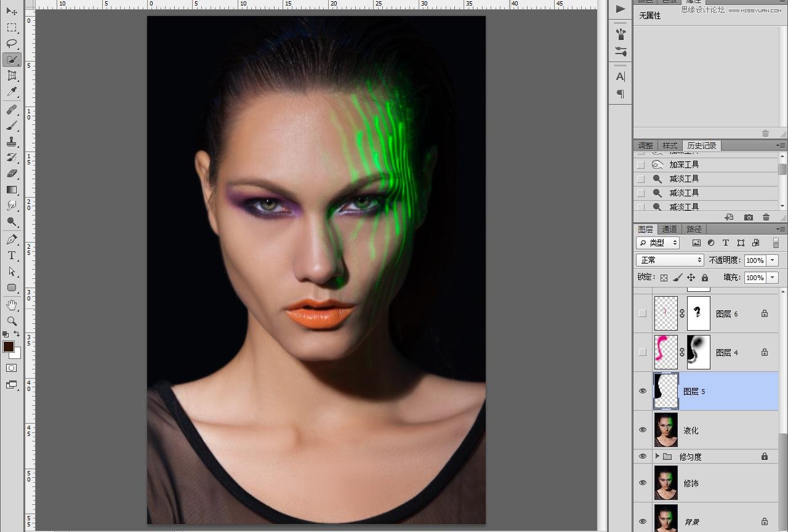Open the 不透明度 opacity slider arrow
This screenshot has height=532, width=788.
point(773,260)
